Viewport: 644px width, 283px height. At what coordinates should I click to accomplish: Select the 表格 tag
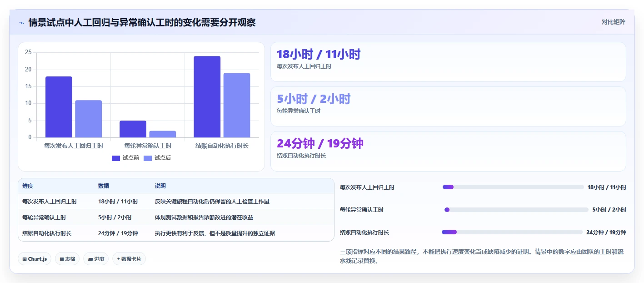coord(67,259)
